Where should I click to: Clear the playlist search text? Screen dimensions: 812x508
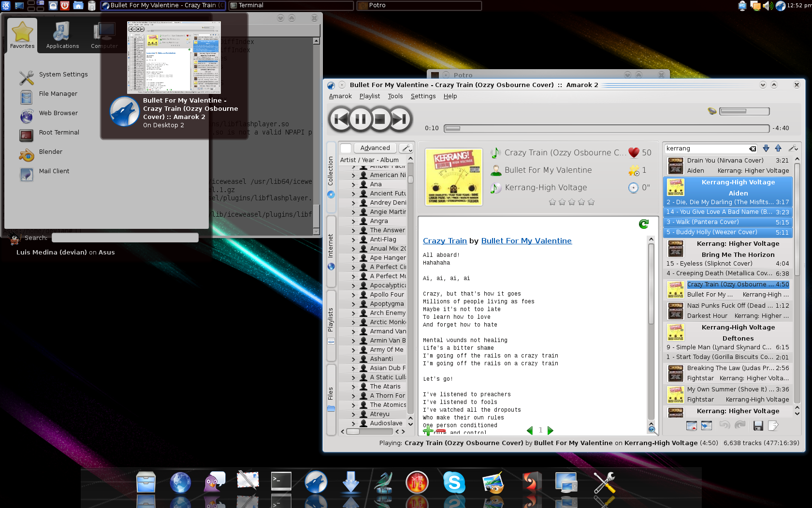pyautogui.click(x=753, y=149)
